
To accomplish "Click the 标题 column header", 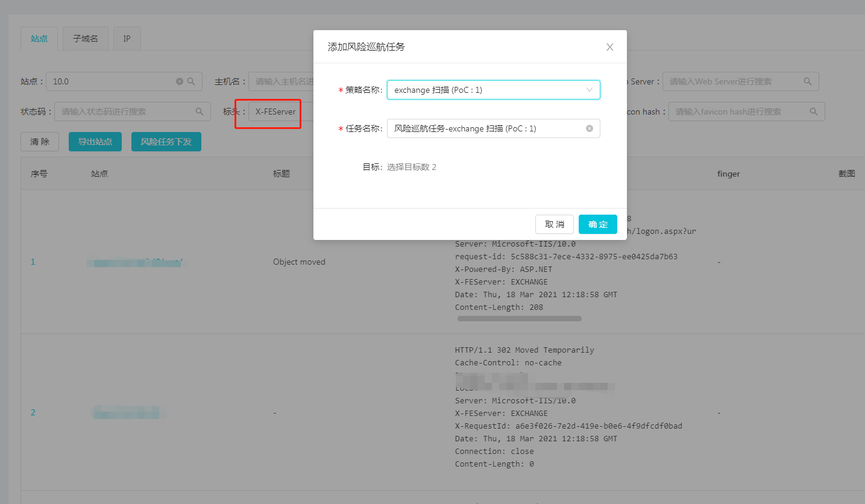I will [x=282, y=174].
